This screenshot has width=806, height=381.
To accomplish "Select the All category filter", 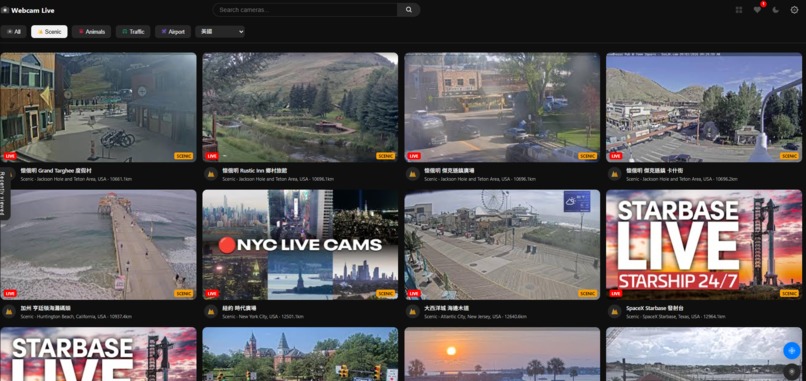I will pos(14,32).
